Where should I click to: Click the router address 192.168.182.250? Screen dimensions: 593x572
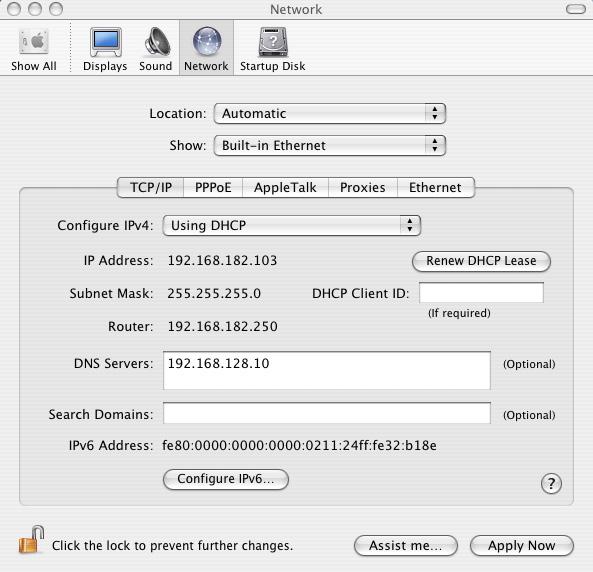[x=222, y=326]
